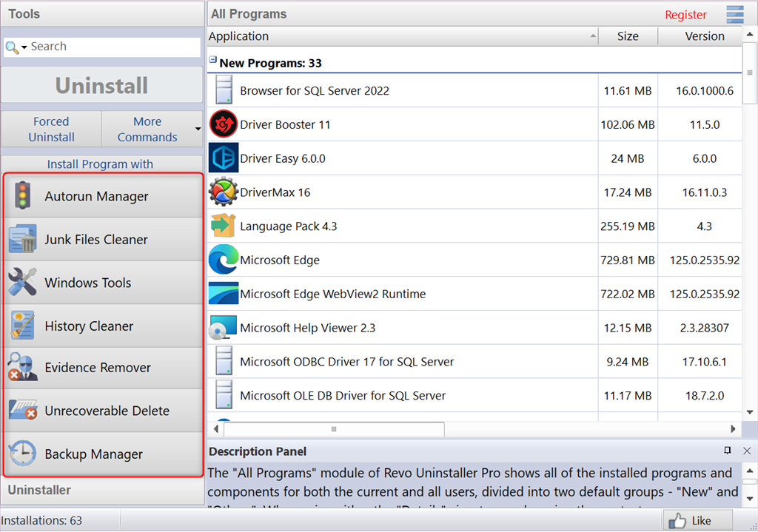Select Microsoft OLE DB Driver row text
This screenshot has width=758, height=532.
pos(343,395)
